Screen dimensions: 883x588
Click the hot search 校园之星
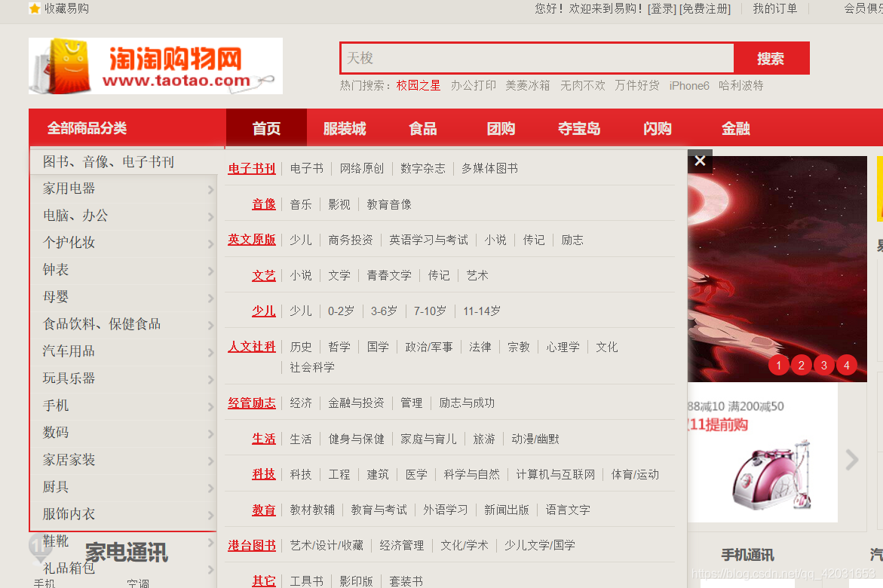point(419,86)
